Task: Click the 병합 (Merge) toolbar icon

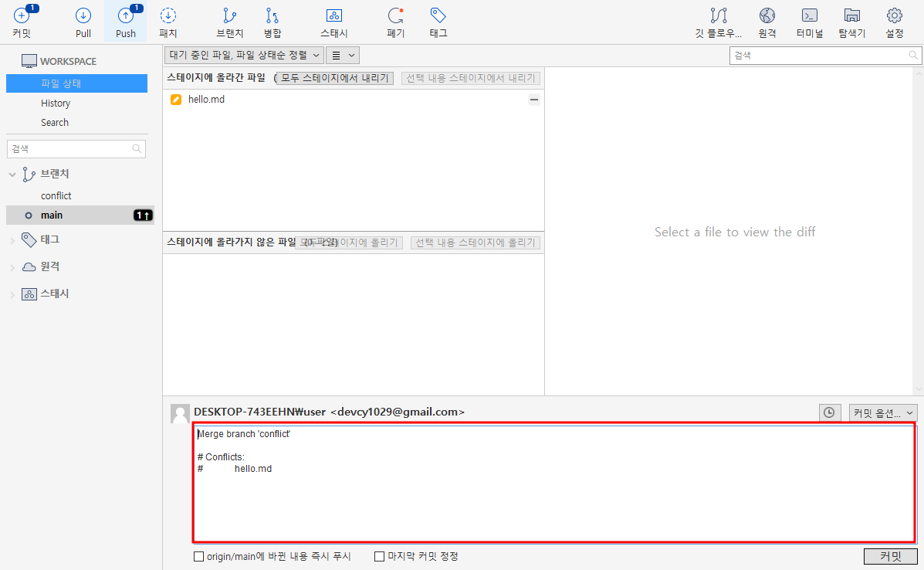Action: [272, 16]
